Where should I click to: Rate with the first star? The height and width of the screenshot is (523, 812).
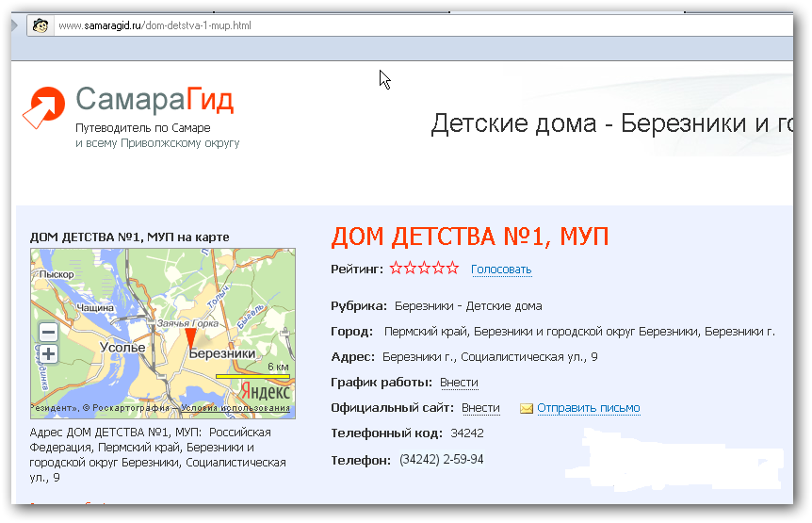tap(396, 269)
